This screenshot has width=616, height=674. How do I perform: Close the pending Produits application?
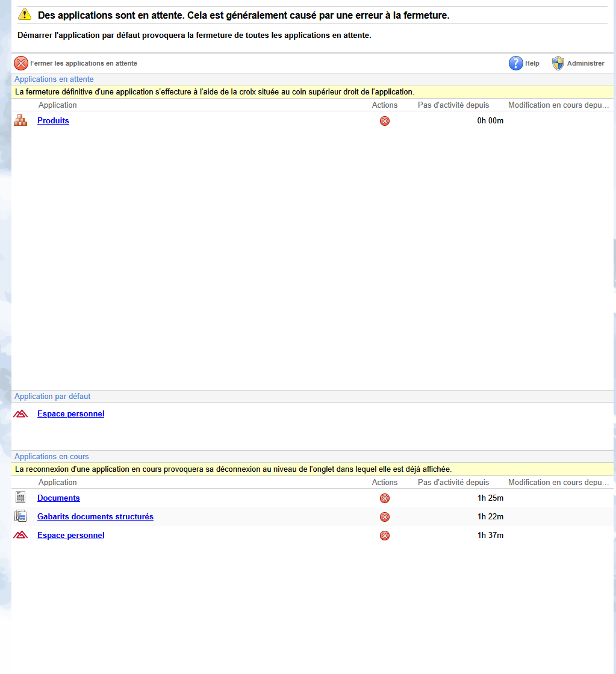coord(385,121)
